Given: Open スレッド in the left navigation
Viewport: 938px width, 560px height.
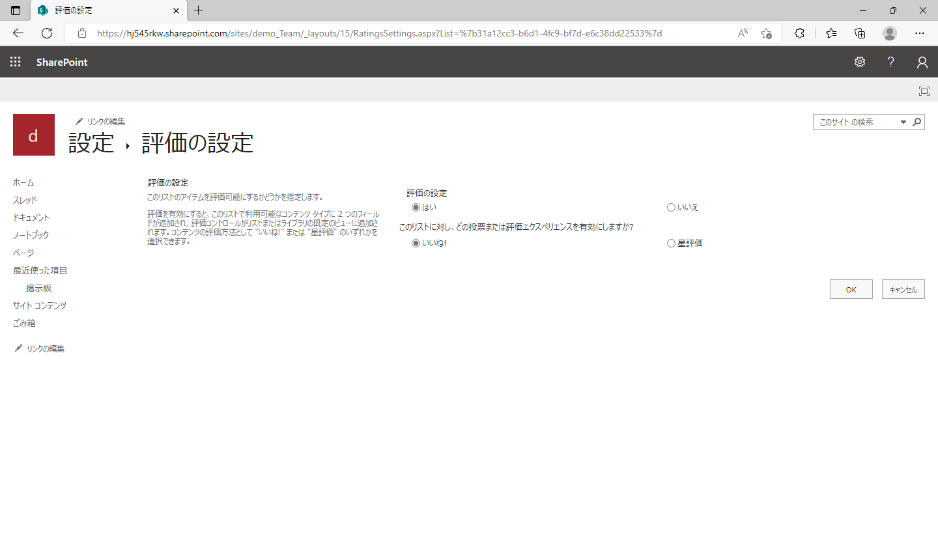Looking at the screenshot, I should coord(25,201).
